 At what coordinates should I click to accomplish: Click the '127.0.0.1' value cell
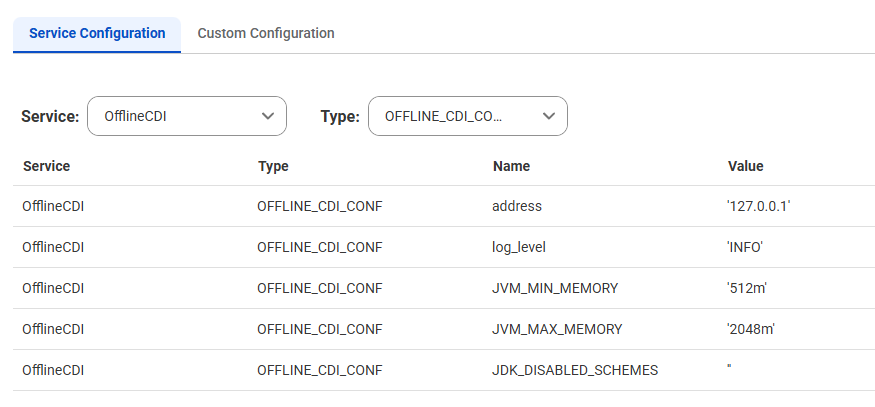(x=759, y=207)
